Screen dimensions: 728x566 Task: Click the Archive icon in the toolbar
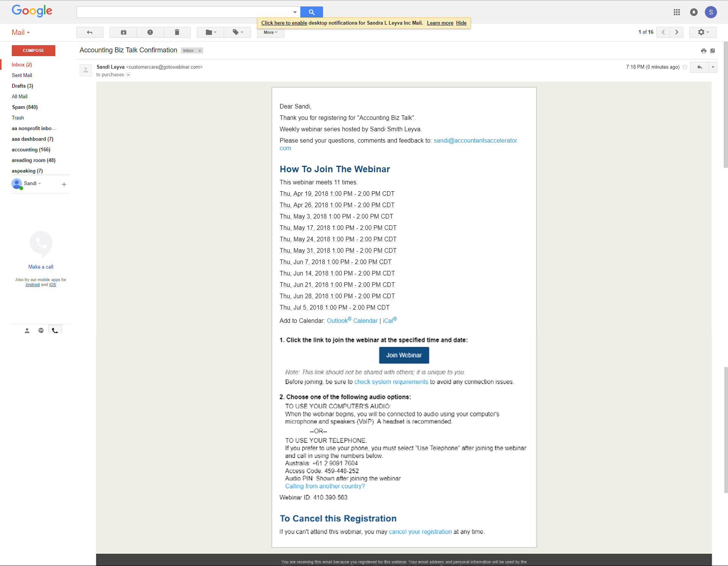click(123, 32)
